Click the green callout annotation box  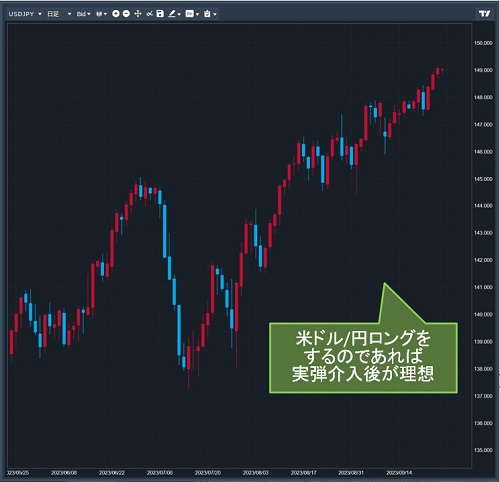[363, 357]
